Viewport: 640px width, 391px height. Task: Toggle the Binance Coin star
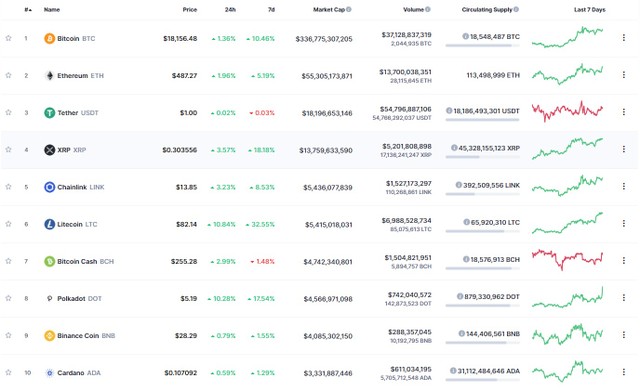pyautogui.click(x=8, y=335)
